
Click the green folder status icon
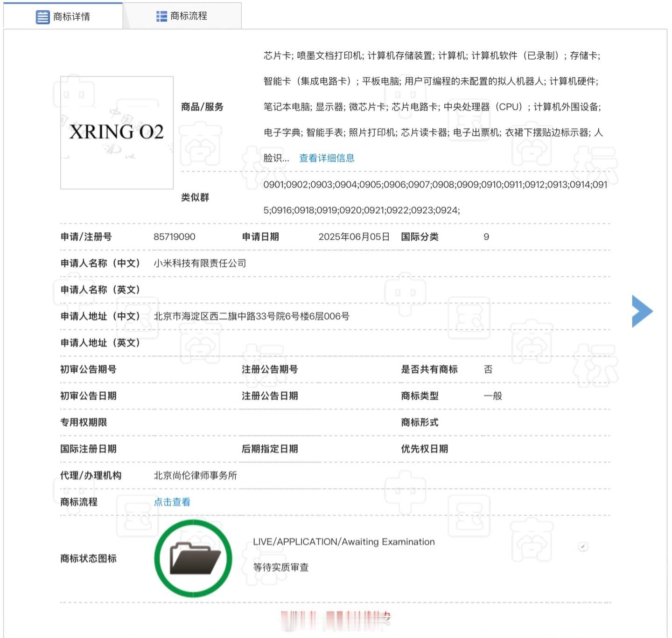(x=193, y=558)
